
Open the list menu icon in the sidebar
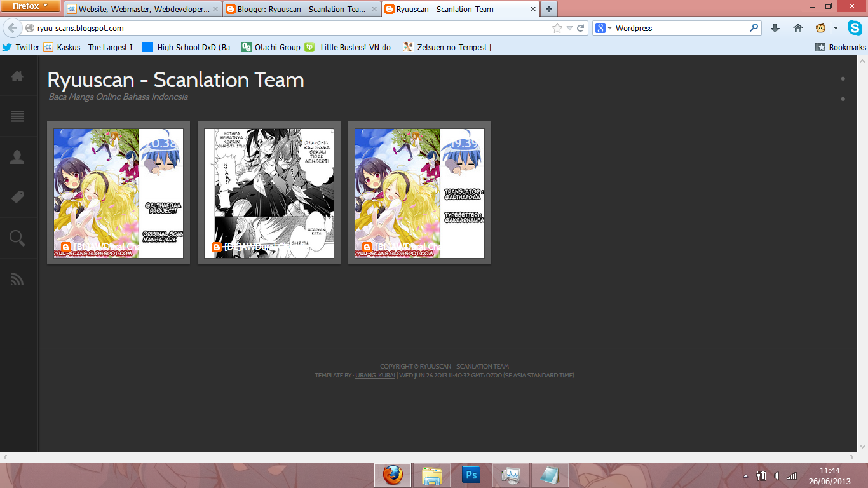pyautogui.click(x=17, y=116)
